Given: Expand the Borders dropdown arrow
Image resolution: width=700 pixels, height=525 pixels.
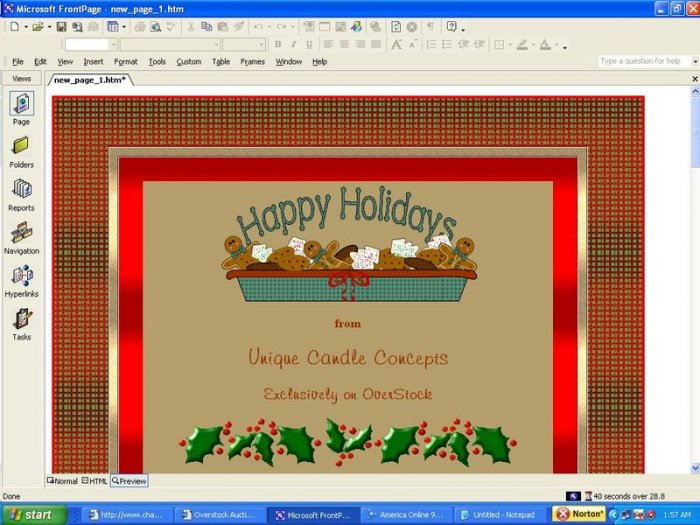Looking at the screenshot, I should tap(510, 45).
